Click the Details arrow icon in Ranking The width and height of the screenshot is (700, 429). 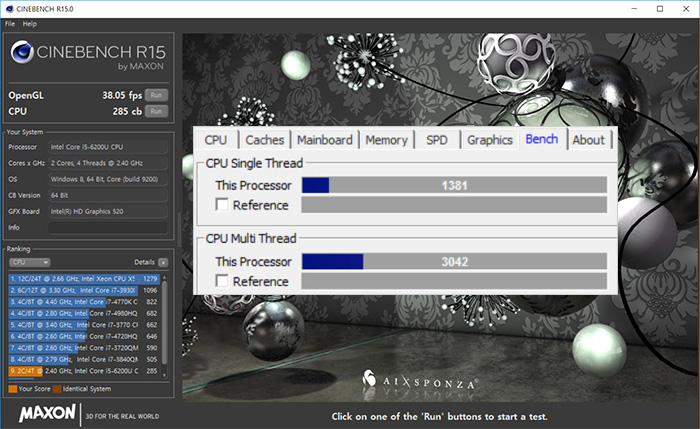click(163, 262)
